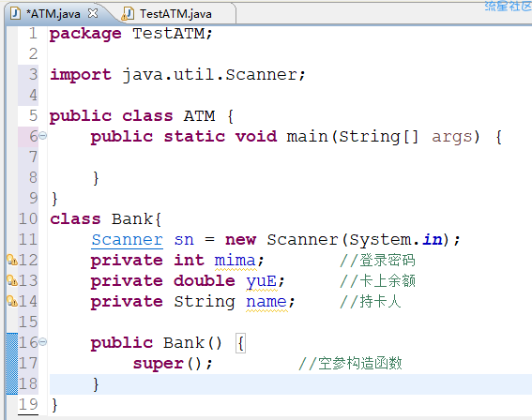Click line number 19 in the gutter
The height and width of the screenshot is (420, 532).
[28, 404]
